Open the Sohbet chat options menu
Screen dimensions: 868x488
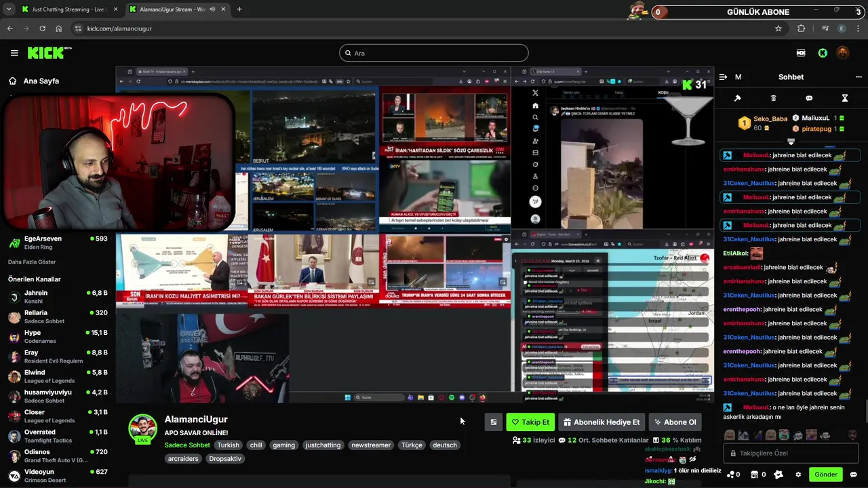pyautogui.click(x=859, y=77)
